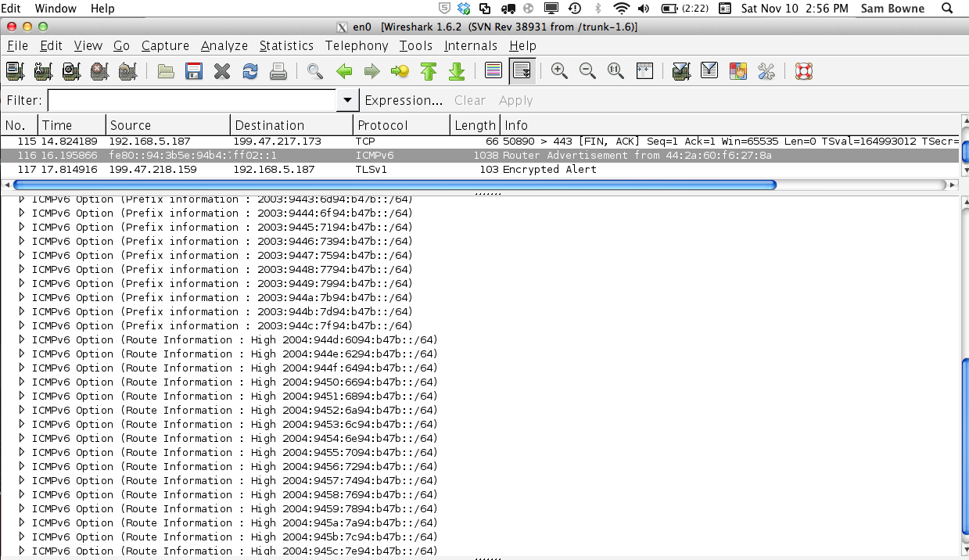Open help lifebuoy icon
This screenshot has height=560, width=969.
pos(803,72)
